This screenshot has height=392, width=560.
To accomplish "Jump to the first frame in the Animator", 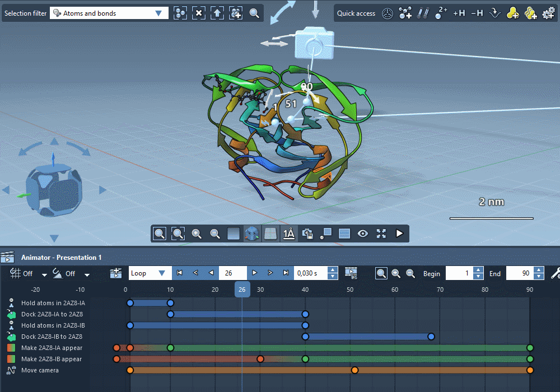I will 180,273.
